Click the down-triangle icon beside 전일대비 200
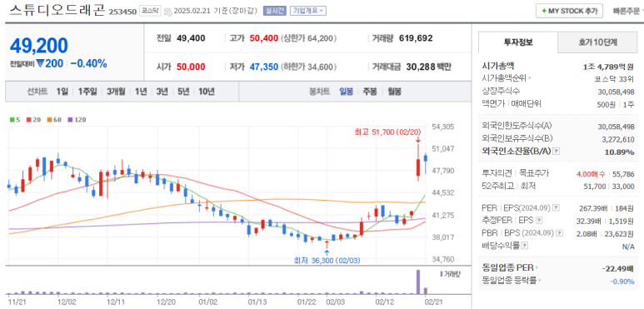 coord(40,63)
